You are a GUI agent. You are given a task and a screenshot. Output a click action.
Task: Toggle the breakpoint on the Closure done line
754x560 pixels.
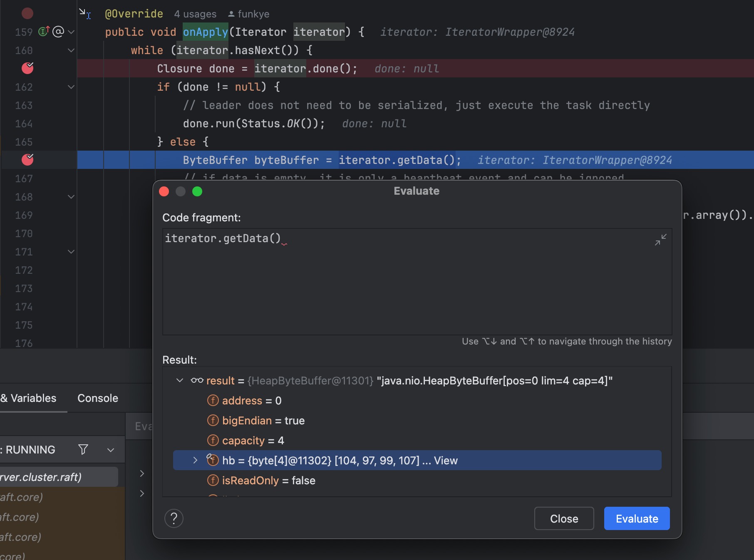[27, 68]
